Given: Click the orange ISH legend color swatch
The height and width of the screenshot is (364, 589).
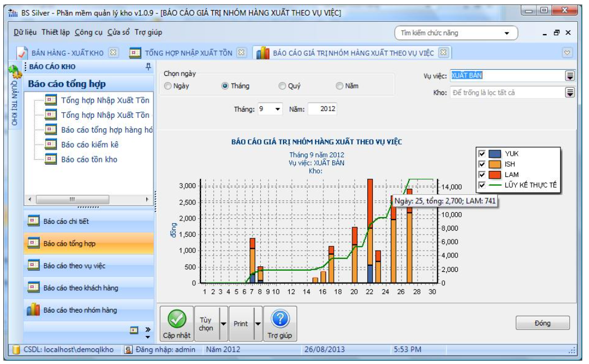Looking at the screenshot, I should point(495,164).
